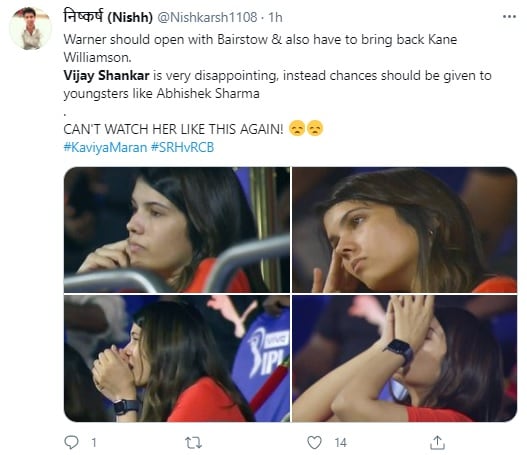Image resolution: width=527 pixels, height=455 pixels.
Task: Open the three-dot more options menu
Action: coord(509,17)
